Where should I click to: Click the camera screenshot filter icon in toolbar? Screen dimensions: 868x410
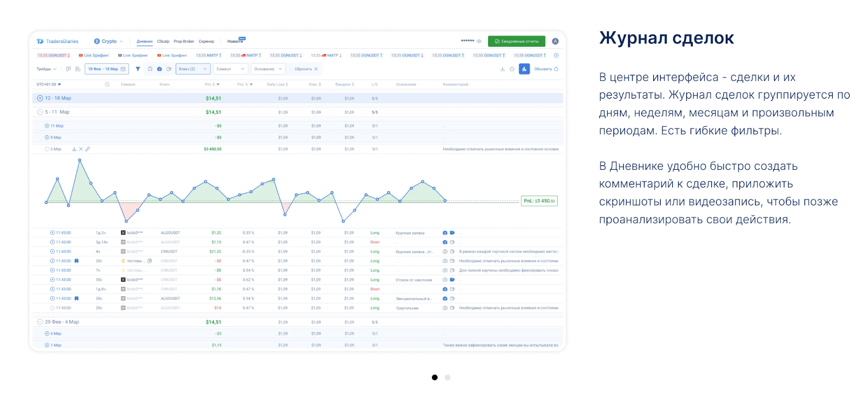point(159,69)
